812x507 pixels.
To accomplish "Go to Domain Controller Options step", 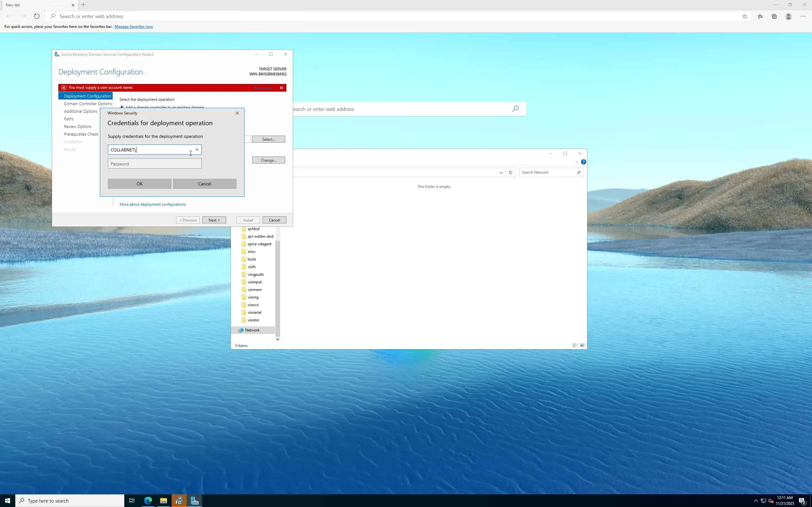I will point(88,104).
